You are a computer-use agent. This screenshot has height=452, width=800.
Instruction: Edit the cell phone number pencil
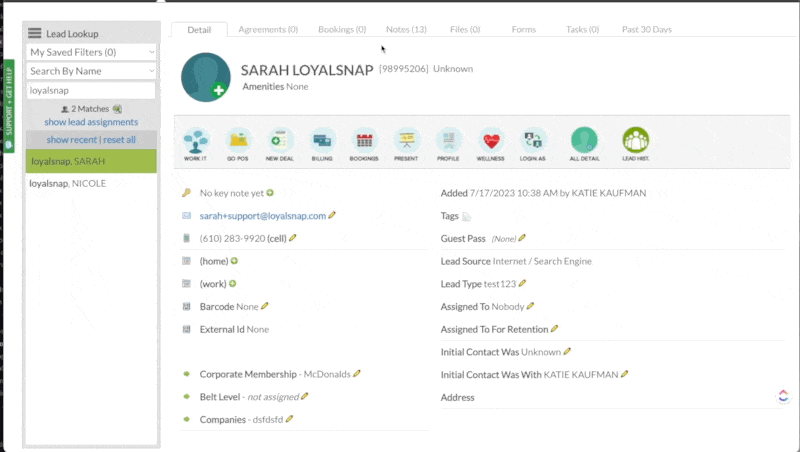pyautogui.click(x=293, y=238)
